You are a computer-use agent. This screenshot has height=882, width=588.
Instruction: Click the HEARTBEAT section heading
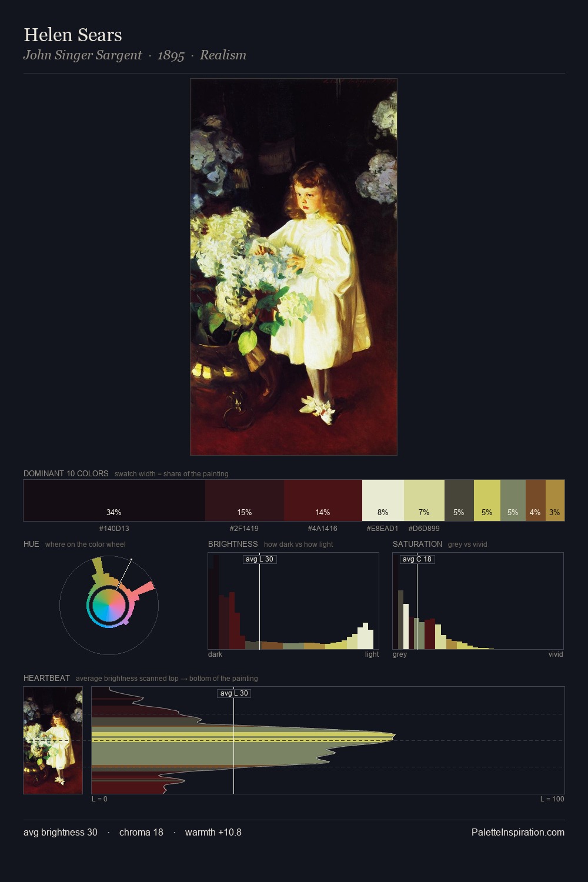46,678
